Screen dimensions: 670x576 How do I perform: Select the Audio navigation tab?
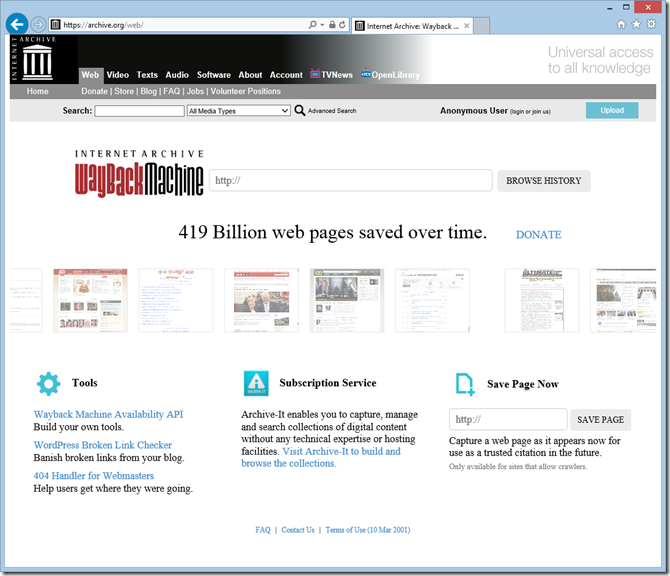[177, 75]
